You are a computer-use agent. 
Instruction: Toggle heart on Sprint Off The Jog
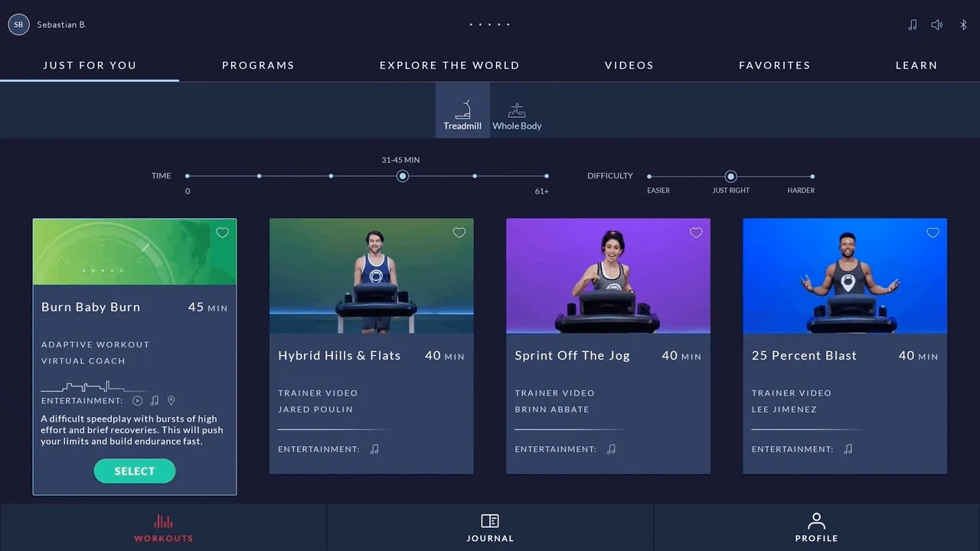(695, 233)
